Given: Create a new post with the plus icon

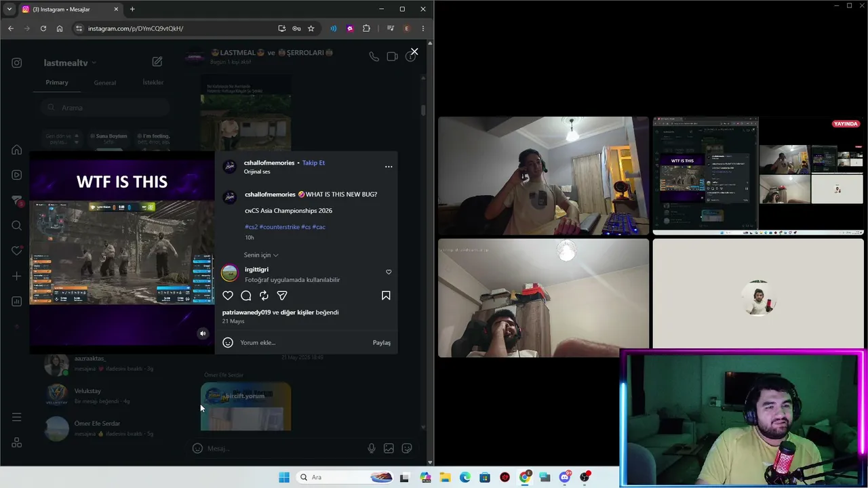Looking at the screenshot, I should [x=17, y=276].
